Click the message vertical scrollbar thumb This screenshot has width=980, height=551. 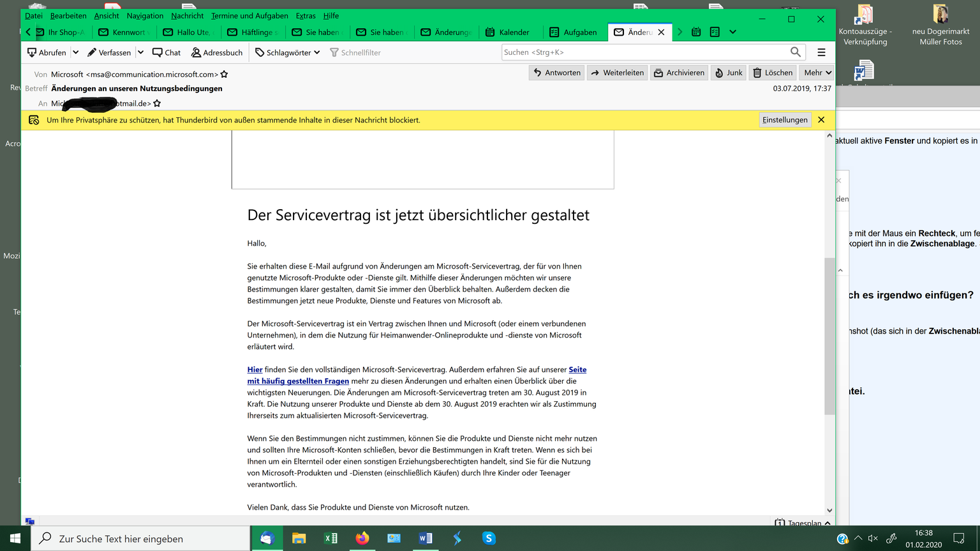click(x=829, y=336)
